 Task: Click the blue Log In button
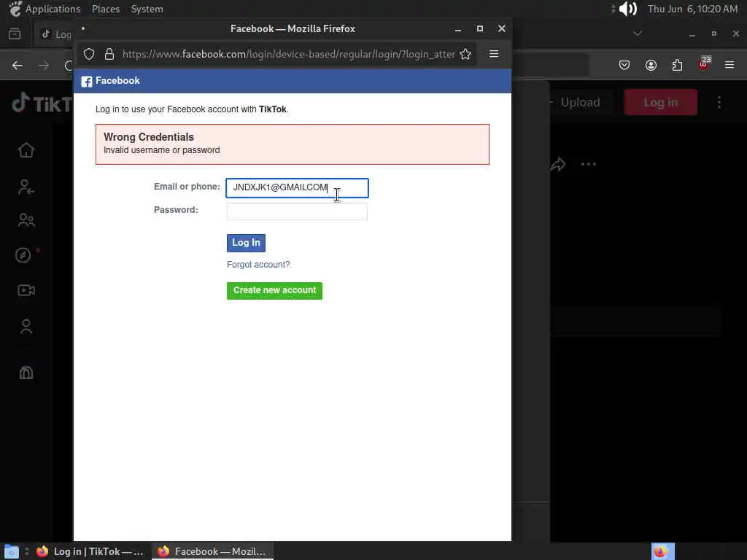(x=247, y=243)
